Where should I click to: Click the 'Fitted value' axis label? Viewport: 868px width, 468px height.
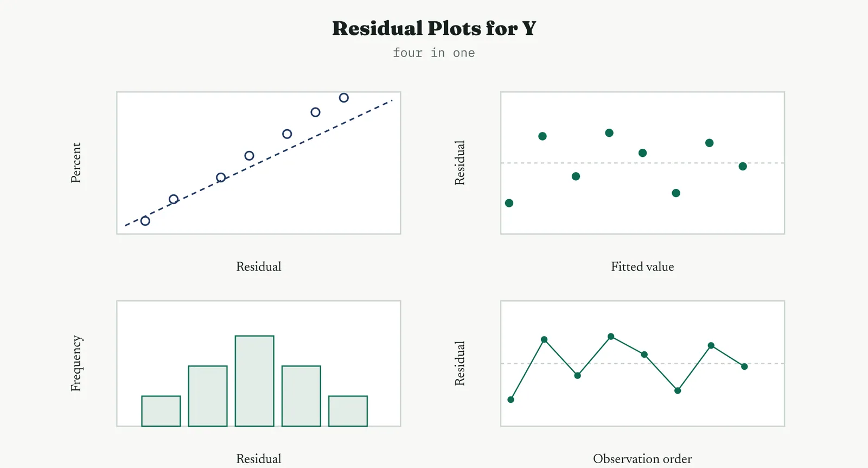pos(642,267)
